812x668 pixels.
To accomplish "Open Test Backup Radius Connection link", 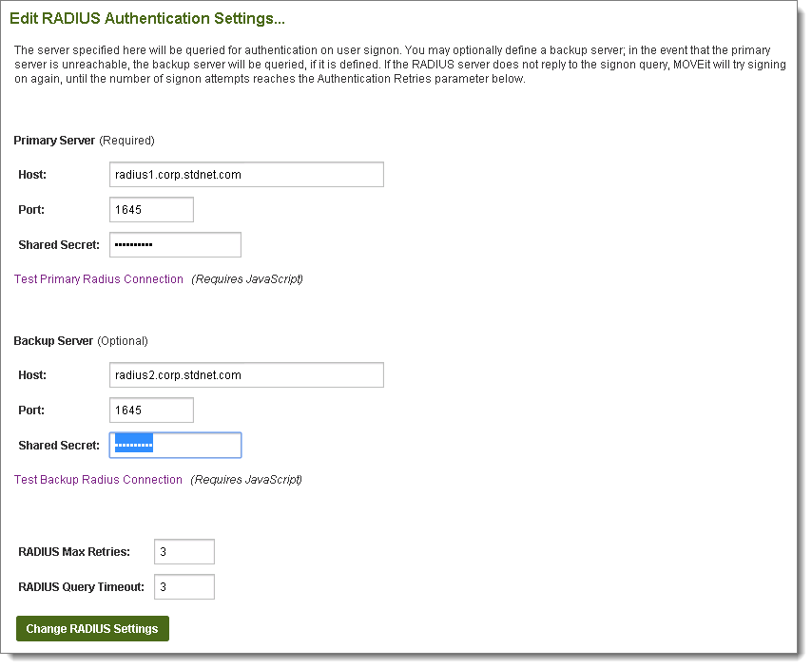I will [98, 479].
